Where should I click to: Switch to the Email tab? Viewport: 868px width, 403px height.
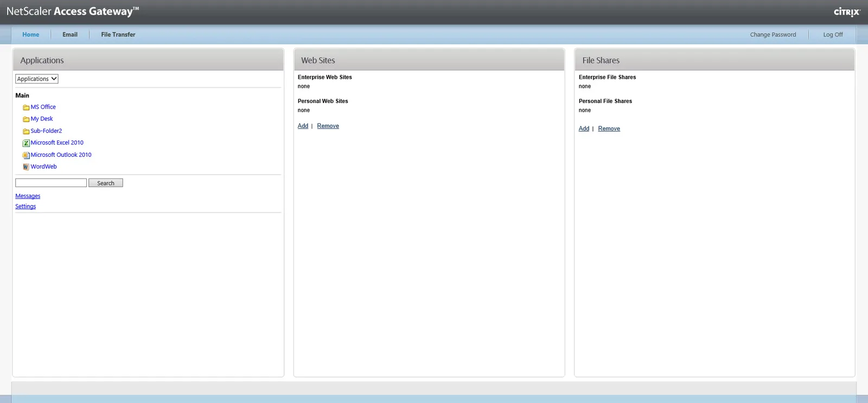[70, 35]
